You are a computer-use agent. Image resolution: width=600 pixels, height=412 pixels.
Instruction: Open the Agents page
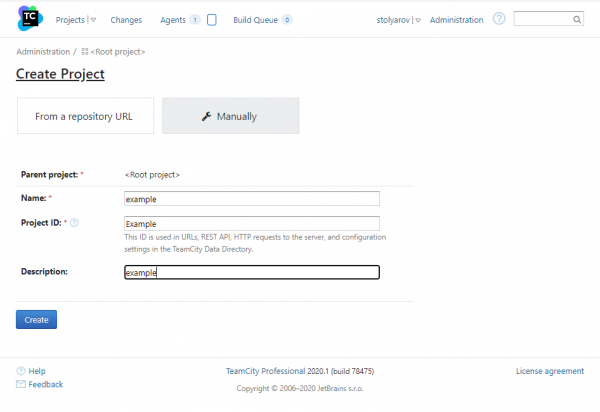coord(172,19)
